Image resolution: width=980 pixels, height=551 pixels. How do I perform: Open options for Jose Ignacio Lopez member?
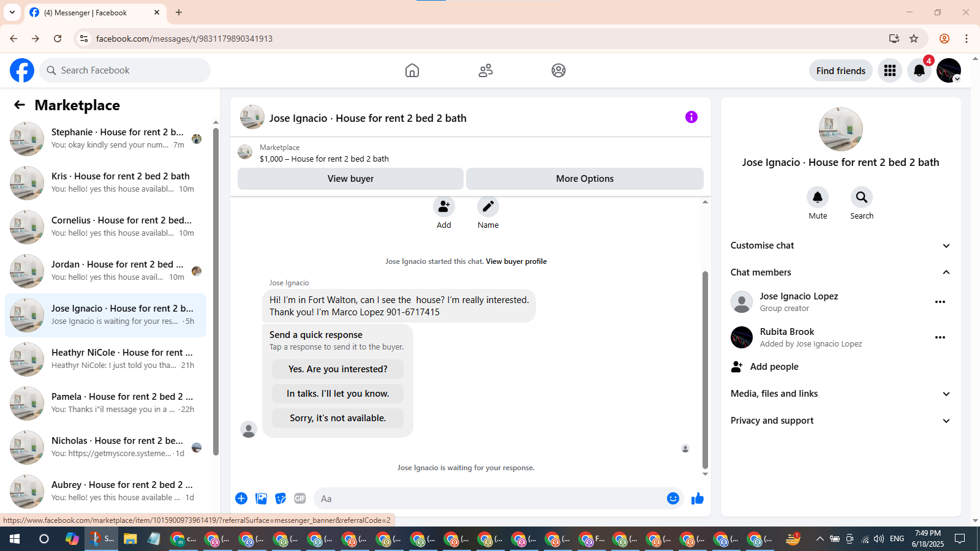(x=940, y=302)
